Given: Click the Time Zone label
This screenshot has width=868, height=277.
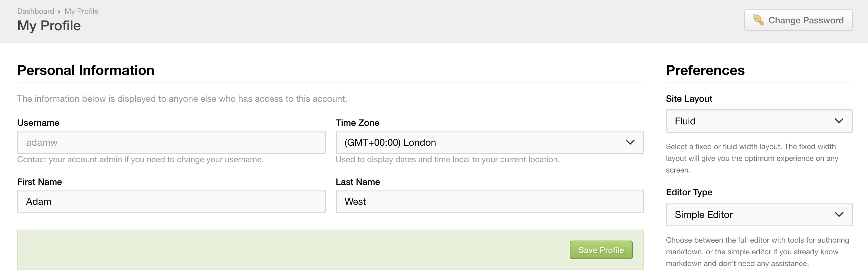Looking at the screenshot, I should pyautogui.click(x=357, y=122).
